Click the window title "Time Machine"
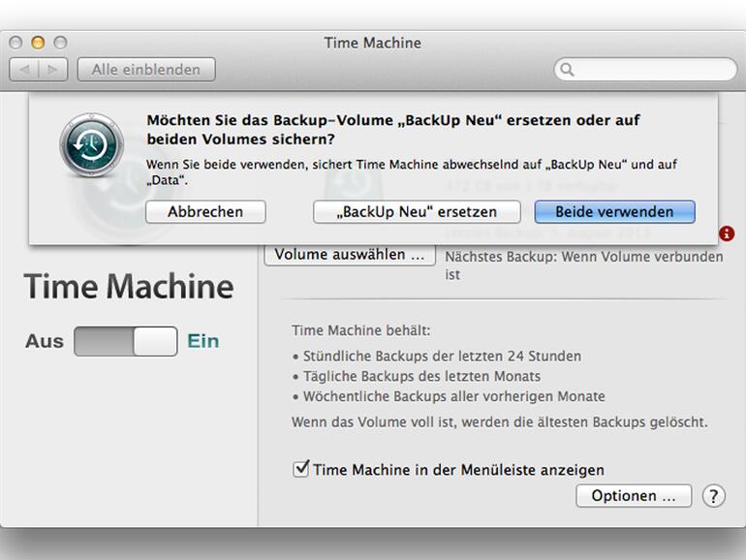This screenshot has width=746, height=560. 373,43
